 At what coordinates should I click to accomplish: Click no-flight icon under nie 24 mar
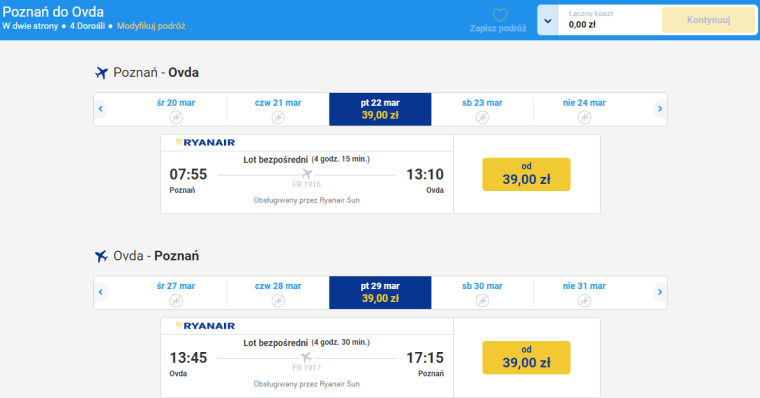click(x=584, y=117)
